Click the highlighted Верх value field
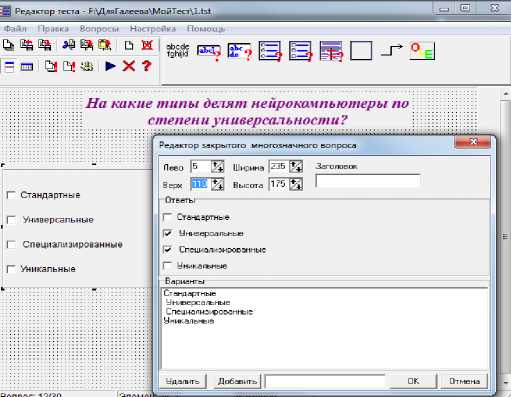The height and width of the screenshot is (397, 511). (201, 184)
